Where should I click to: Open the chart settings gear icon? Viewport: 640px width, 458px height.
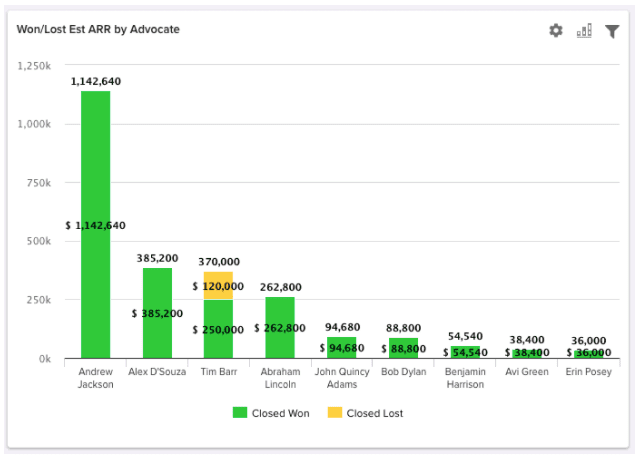coord(556,31)
